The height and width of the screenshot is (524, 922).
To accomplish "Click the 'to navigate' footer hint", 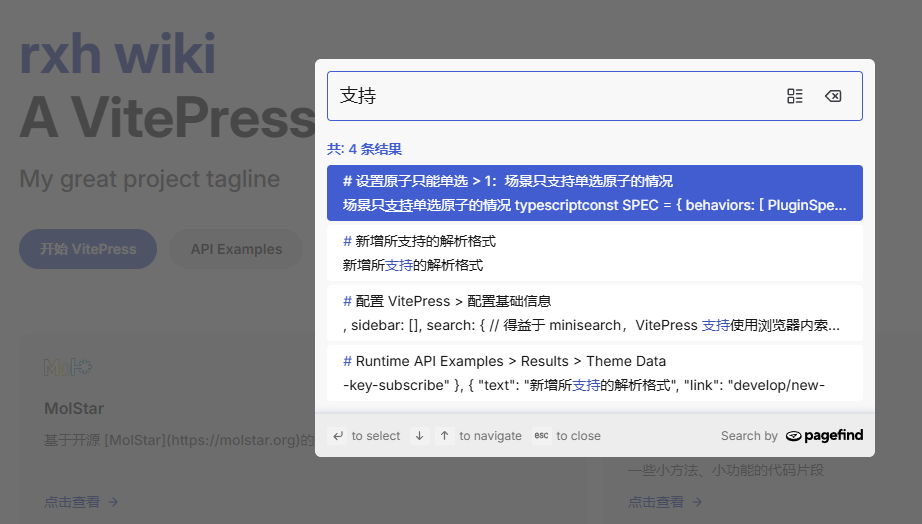I will (490, 436).
